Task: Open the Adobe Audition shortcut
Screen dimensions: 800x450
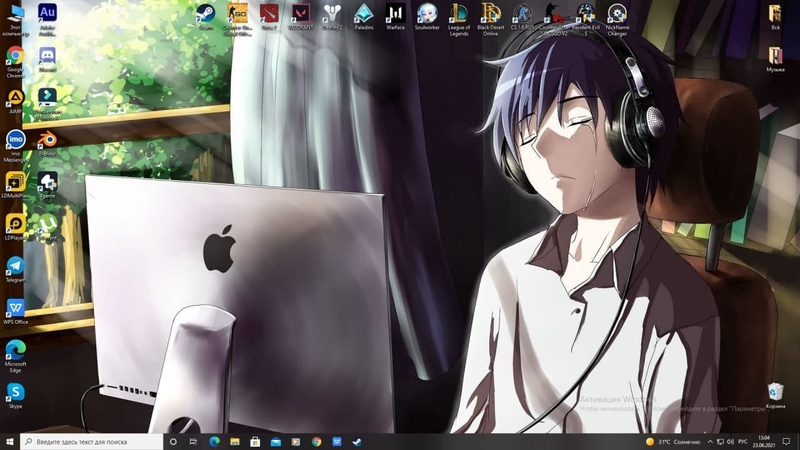Action: coord(47,13)
